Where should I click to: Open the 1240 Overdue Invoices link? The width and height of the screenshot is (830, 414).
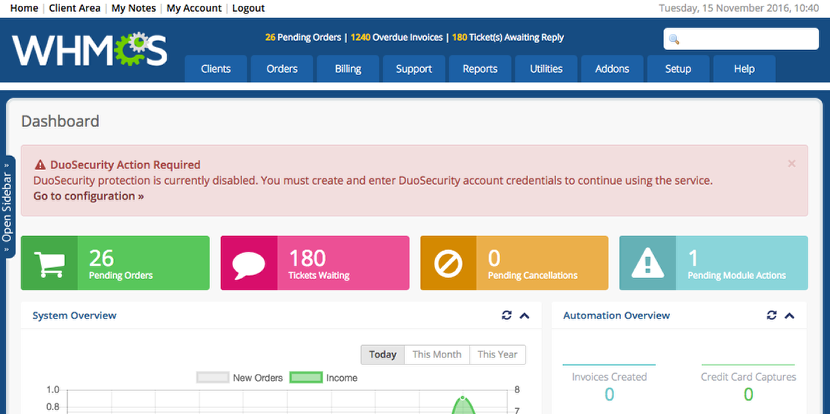[396, 38]
